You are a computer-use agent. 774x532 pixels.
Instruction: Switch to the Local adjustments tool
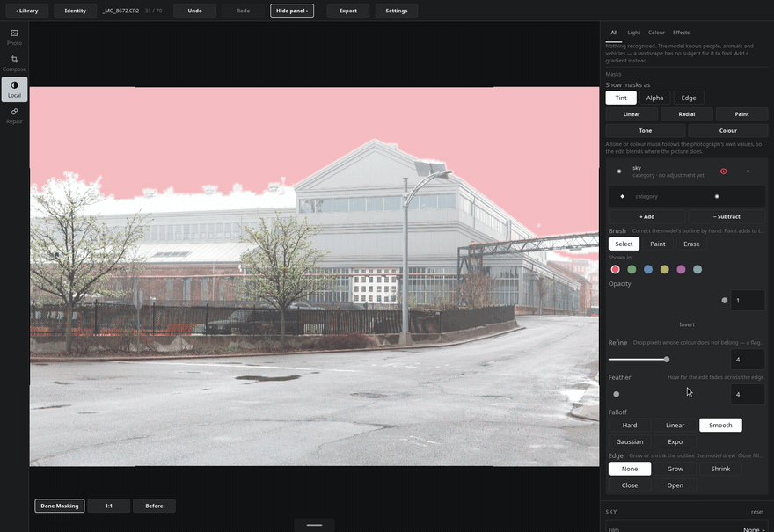point(14,90)
